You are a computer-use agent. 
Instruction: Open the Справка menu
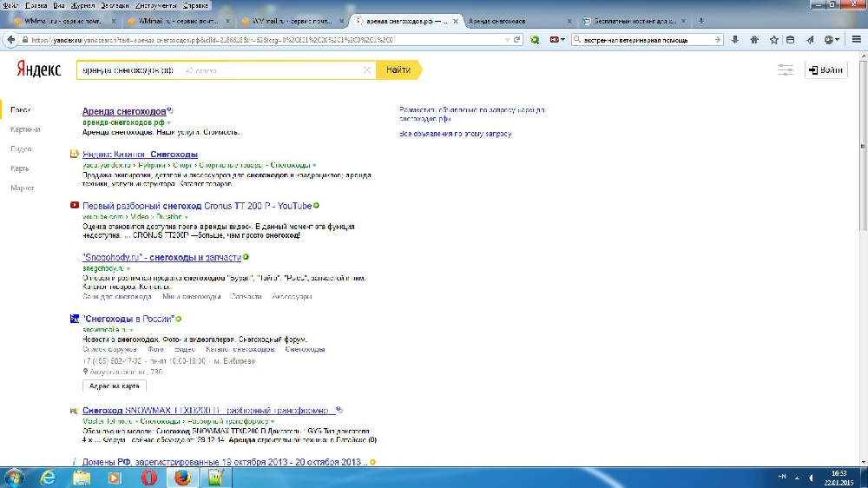pyautogui.click(x=195, y=5)
